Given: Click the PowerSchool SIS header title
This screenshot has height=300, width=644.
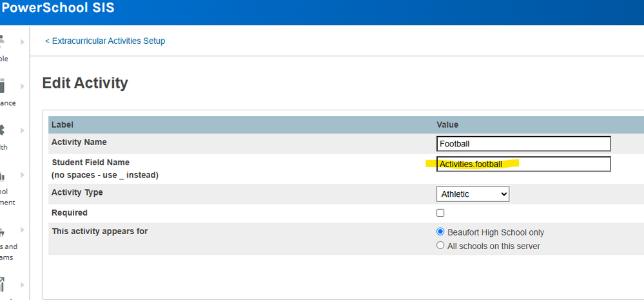Looking at the screenshot, I should (x=58, y=7).
